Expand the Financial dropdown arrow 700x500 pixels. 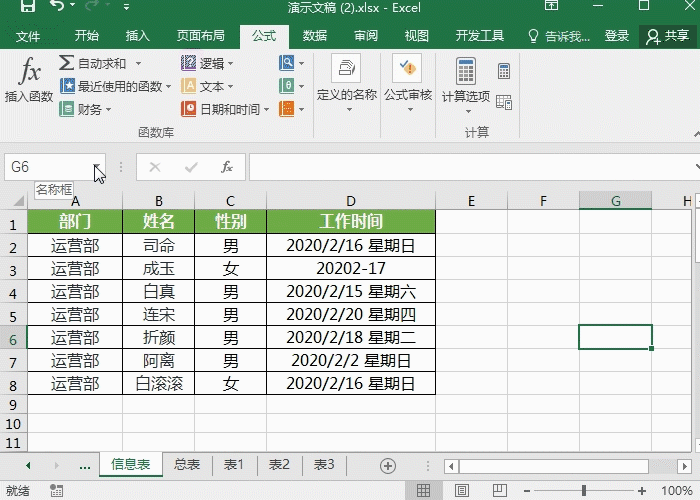pos(108,109)
